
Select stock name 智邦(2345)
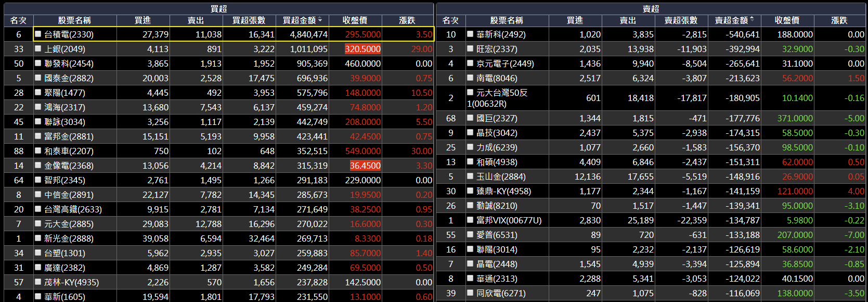pyautogui.click(x=64, y=180)
